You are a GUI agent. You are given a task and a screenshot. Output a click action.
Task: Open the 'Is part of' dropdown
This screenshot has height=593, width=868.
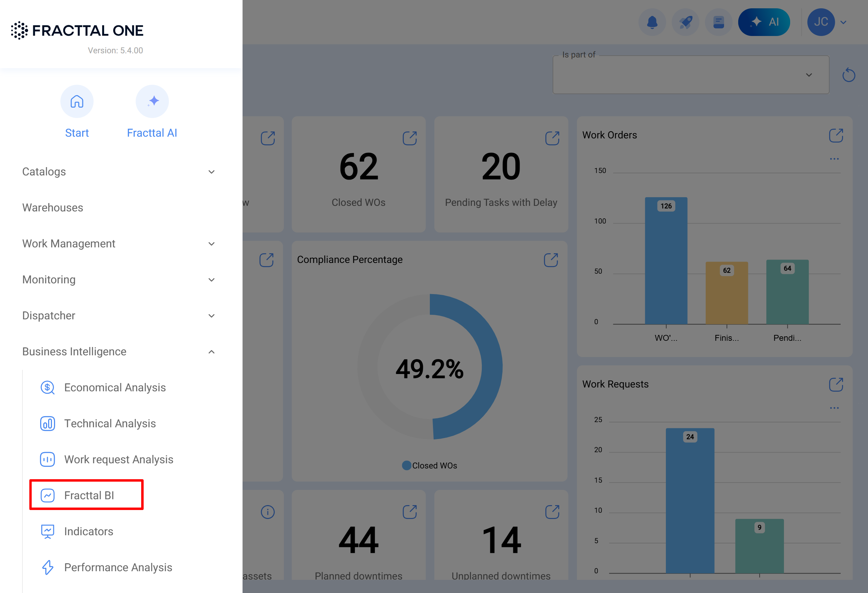coord(690,75)
